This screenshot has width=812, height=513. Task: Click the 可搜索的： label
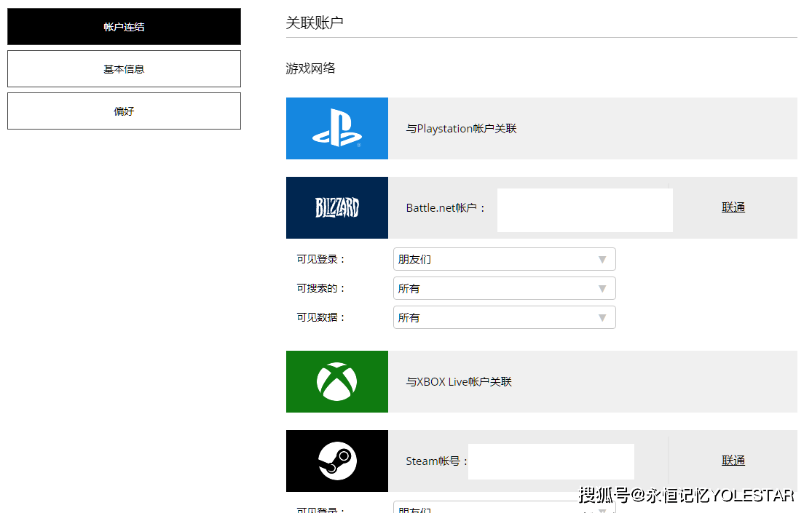tap(320, 288)
